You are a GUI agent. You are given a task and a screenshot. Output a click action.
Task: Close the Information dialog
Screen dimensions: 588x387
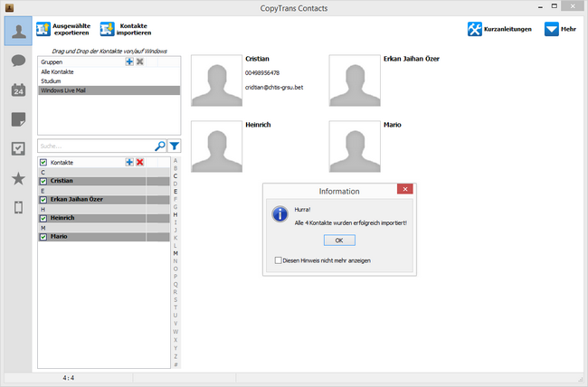[x=405, y=189]
